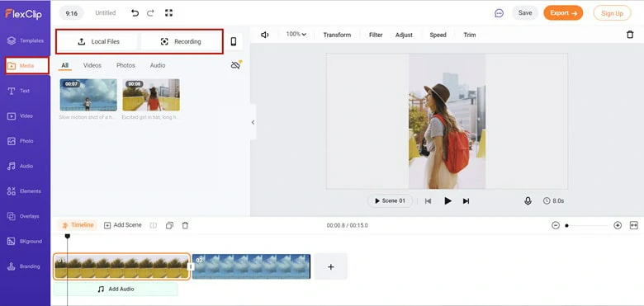The width and height of the screenshot is (644, 306).
Task: Split the scene in the timeline toolbar
Action: pos(154,225)
